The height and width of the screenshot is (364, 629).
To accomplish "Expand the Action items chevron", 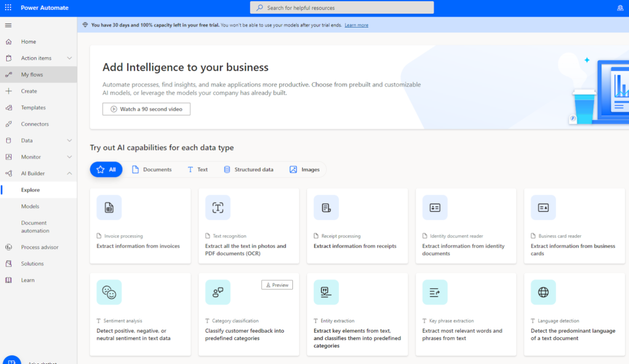I will [69, 58].
